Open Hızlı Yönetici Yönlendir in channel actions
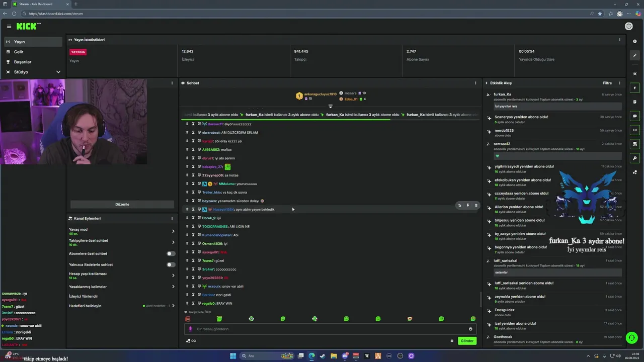This screenshot has height=362, width=644. (x=83, y=296)
